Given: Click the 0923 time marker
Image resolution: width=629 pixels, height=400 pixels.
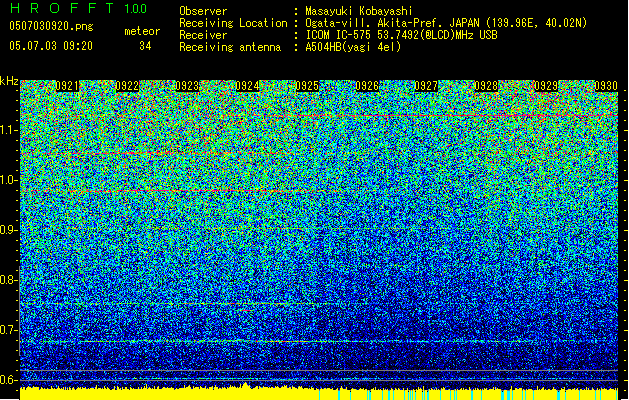Looking at the screenshot, I should point(187,86).
